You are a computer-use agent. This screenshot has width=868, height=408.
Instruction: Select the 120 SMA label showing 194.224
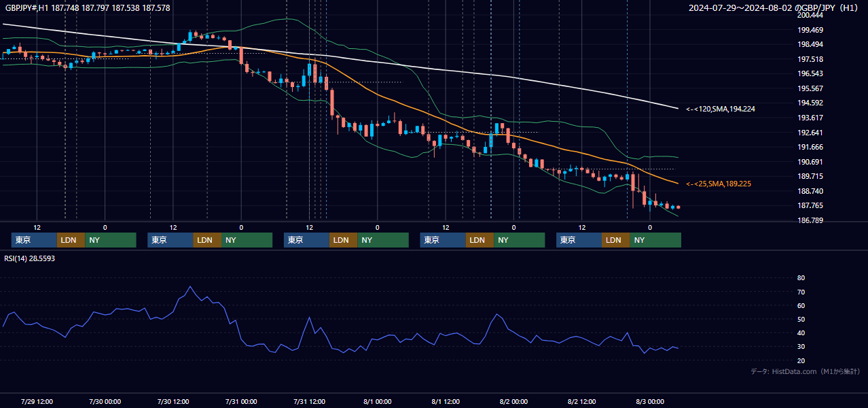pyautogui.click(x=721, y=109)
